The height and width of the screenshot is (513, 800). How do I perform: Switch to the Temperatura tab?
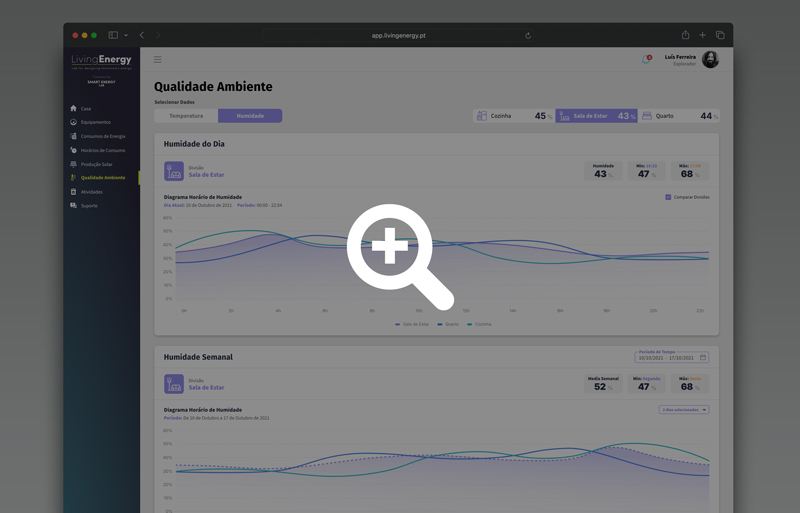186,116
